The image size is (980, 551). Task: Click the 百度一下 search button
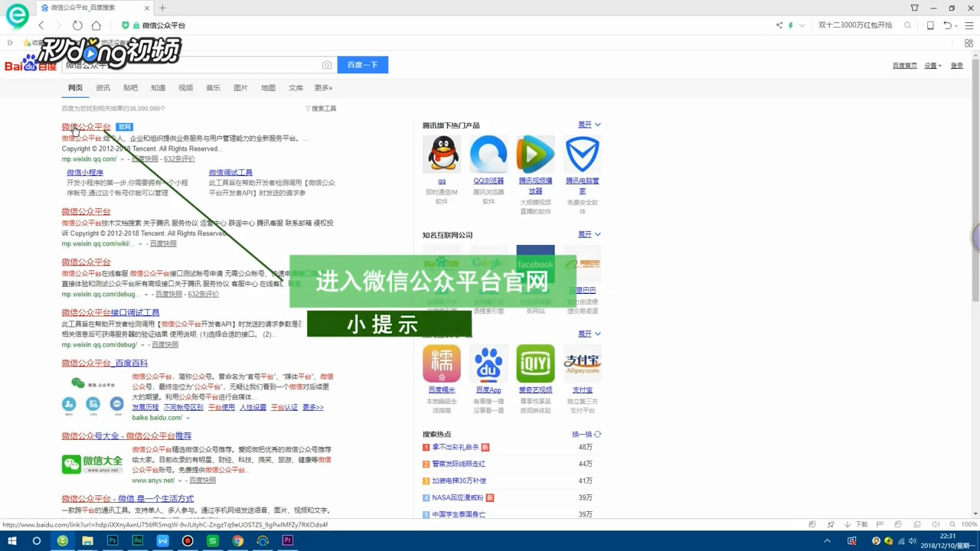[x=363, y=65]
